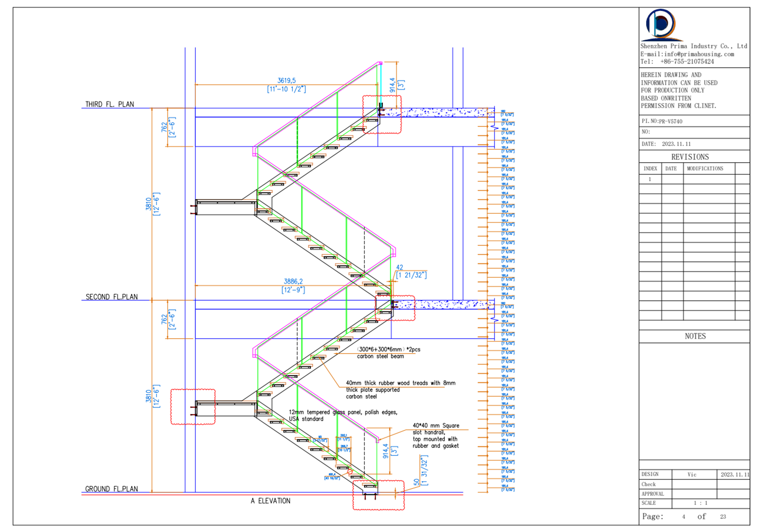758x532 pixels.
Task: Click the GROUND FL.PLAN label
Action: (x=112, y=489)
